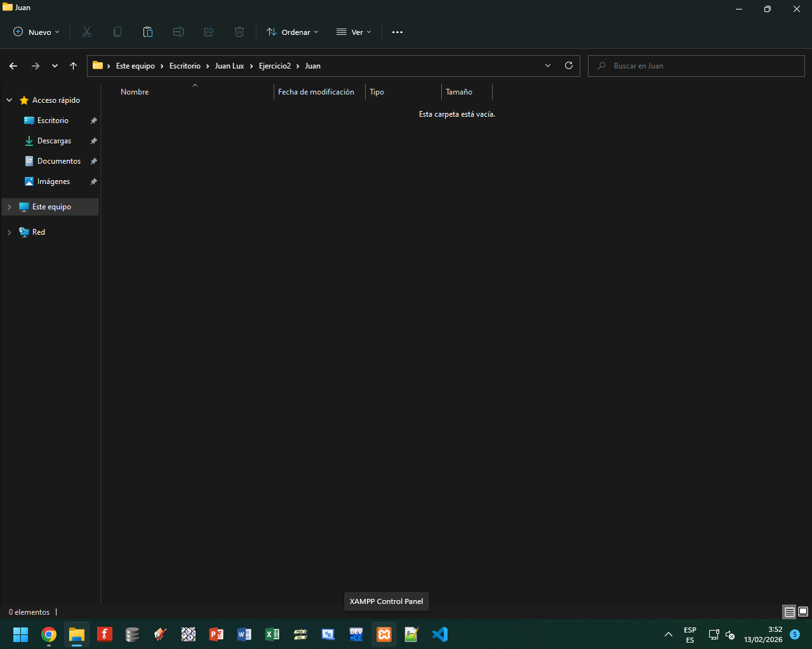Click Ejercicio2 in the breadcrumb path
Image resolution: width=812 pixels, height=649 pixels.
(x=274, y=66)
